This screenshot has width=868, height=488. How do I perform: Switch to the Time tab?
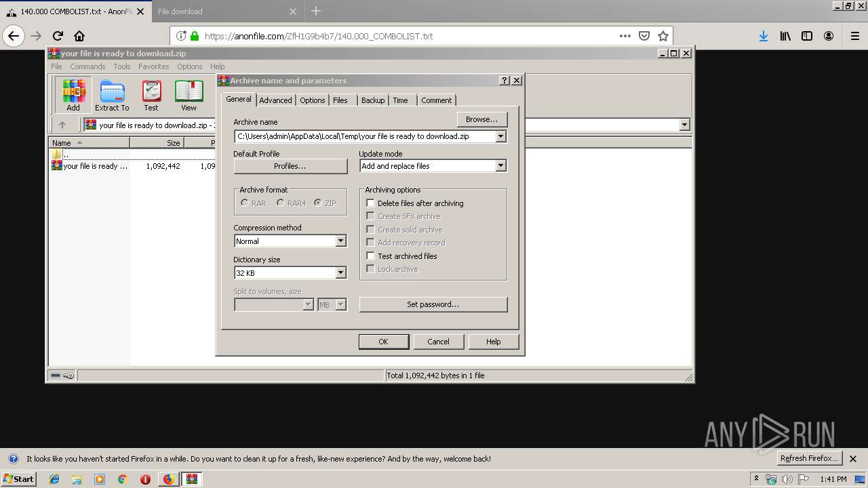pos(401,100)
